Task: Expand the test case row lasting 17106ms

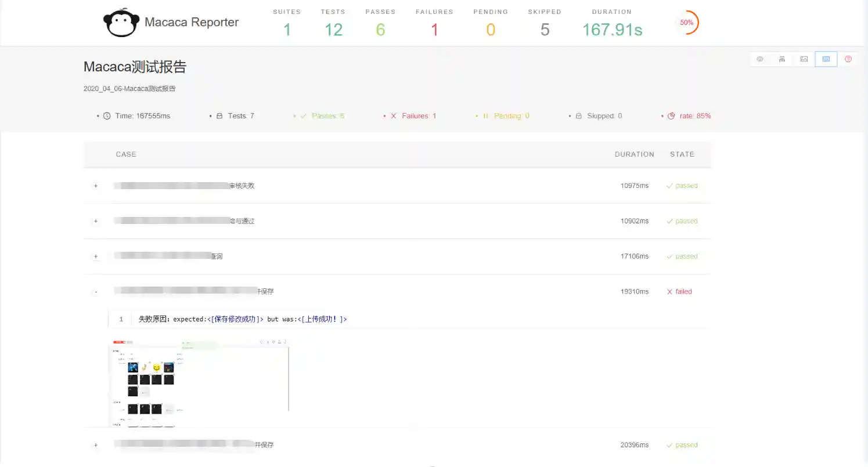Action: click(96, 256)
